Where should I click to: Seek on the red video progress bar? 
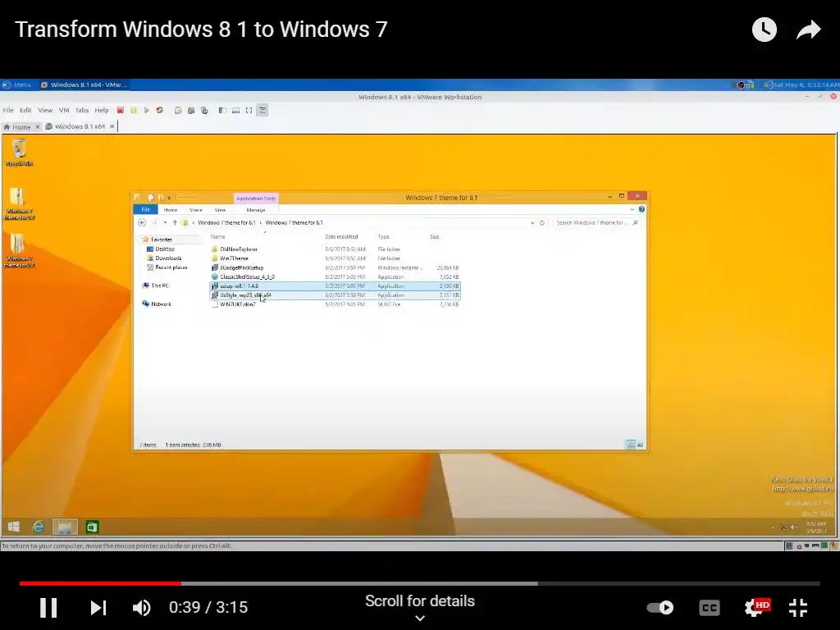100,583
